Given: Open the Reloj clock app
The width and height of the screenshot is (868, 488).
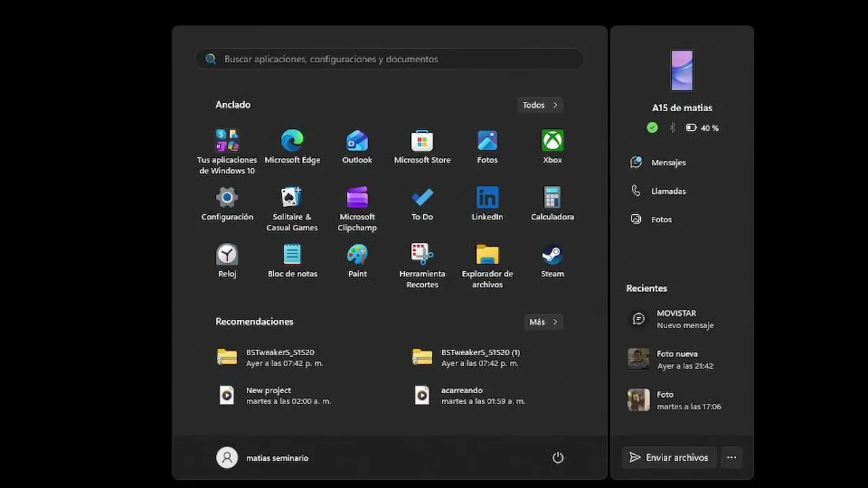Looking at the screenshot, I should 227,260.
